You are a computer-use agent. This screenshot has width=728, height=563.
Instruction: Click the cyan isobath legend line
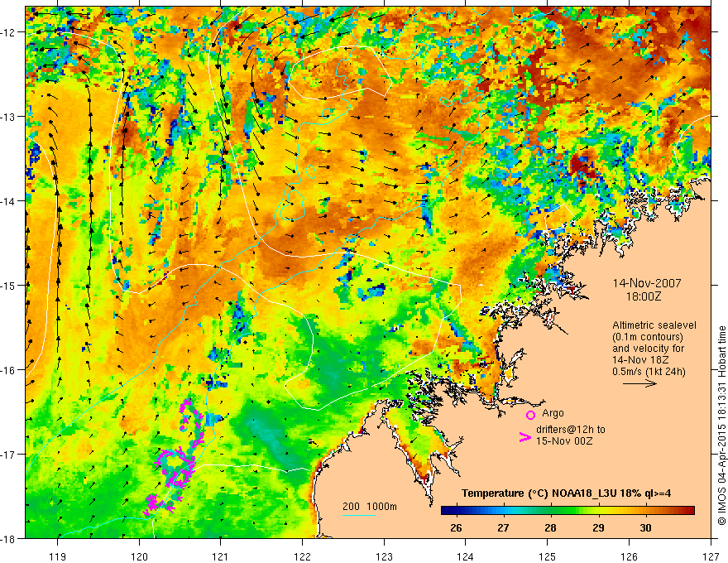(x=358, y=515)
